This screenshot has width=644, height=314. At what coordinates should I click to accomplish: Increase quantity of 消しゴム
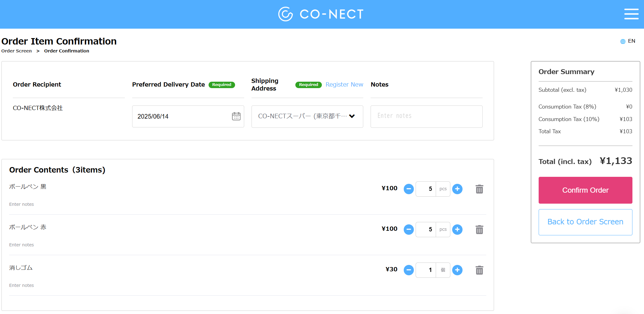457,270
